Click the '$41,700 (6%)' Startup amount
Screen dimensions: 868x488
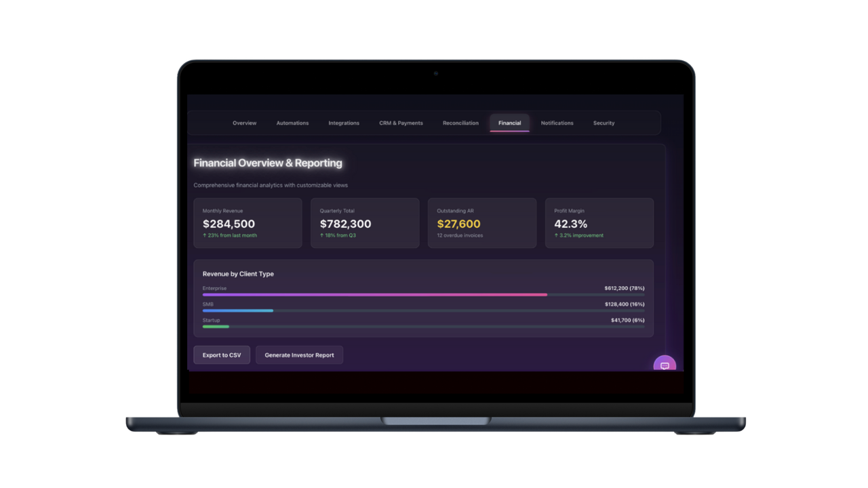[x=627, y=320]
